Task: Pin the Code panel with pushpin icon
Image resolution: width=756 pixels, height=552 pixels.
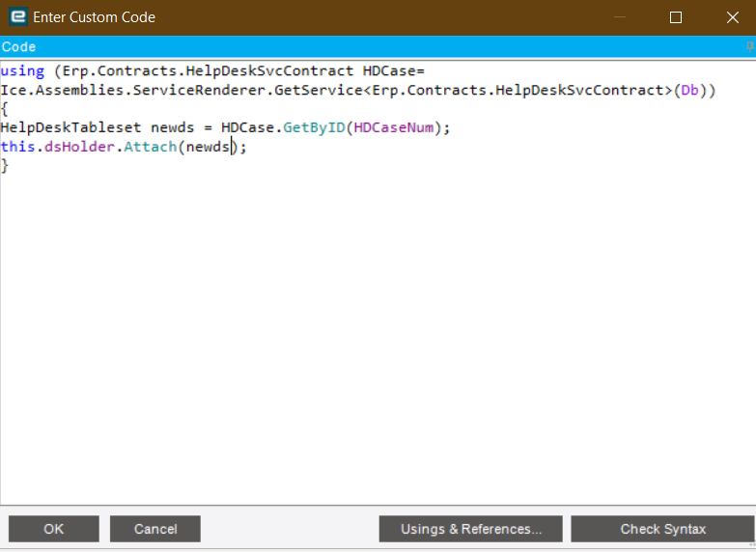Action: pos(750,46)
